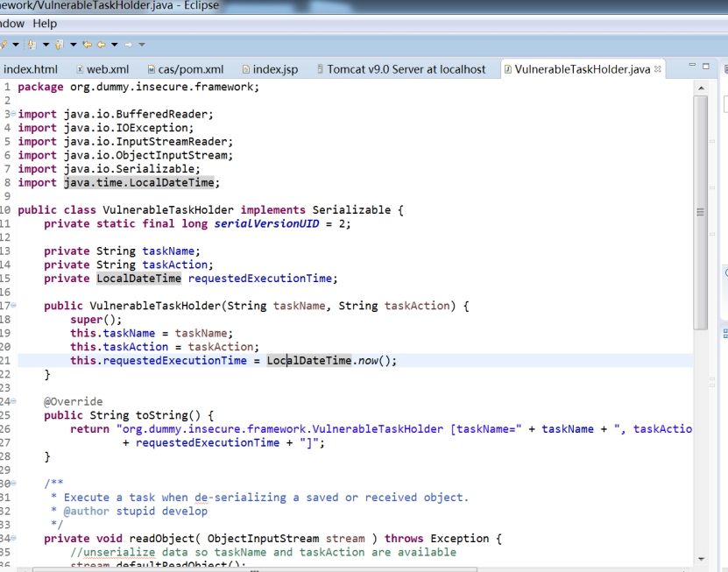Collapse the readObject method fold at line 34

pos(13,538)
